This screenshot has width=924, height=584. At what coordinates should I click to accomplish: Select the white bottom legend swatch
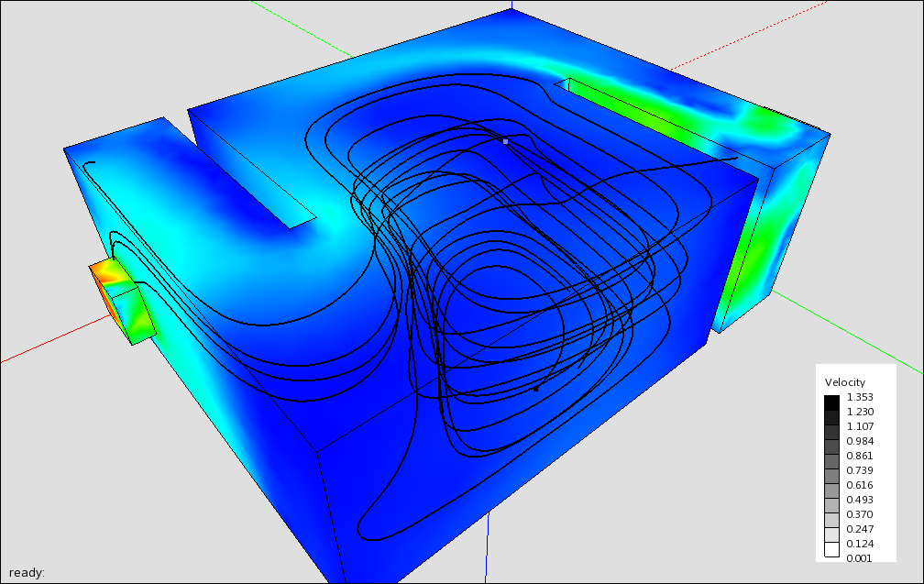coord(831,549)
